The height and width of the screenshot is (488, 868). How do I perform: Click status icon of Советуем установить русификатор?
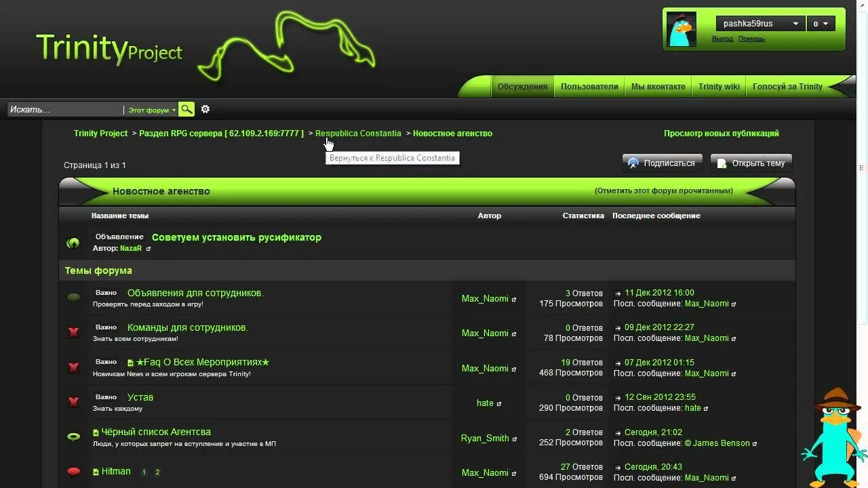tap(73, 243)
